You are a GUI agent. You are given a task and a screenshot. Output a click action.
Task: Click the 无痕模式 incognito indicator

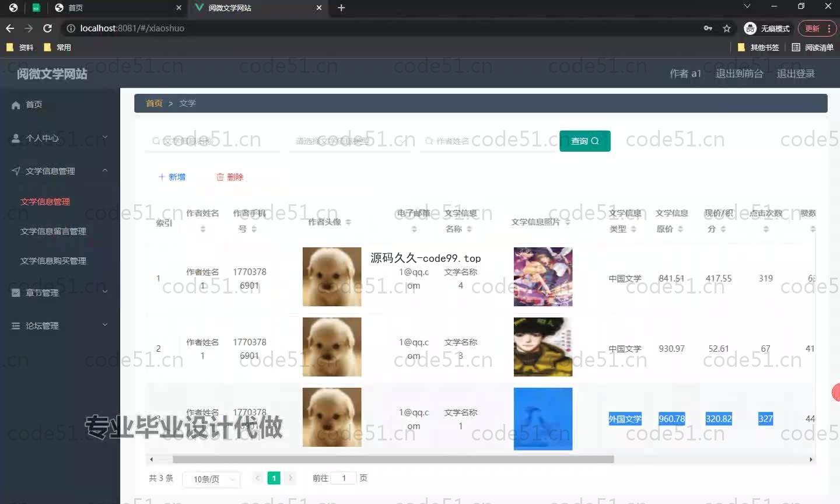point(767,28)
